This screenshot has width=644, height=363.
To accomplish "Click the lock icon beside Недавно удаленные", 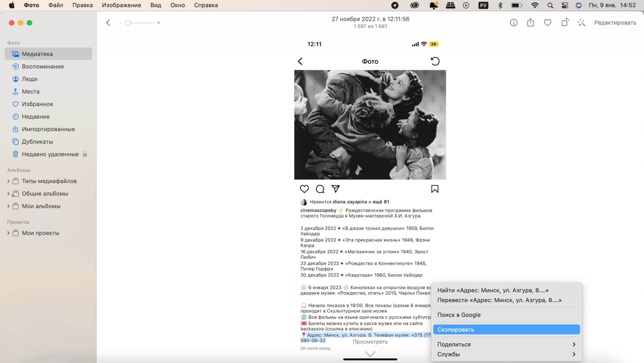I will click(x=85, y=154).
